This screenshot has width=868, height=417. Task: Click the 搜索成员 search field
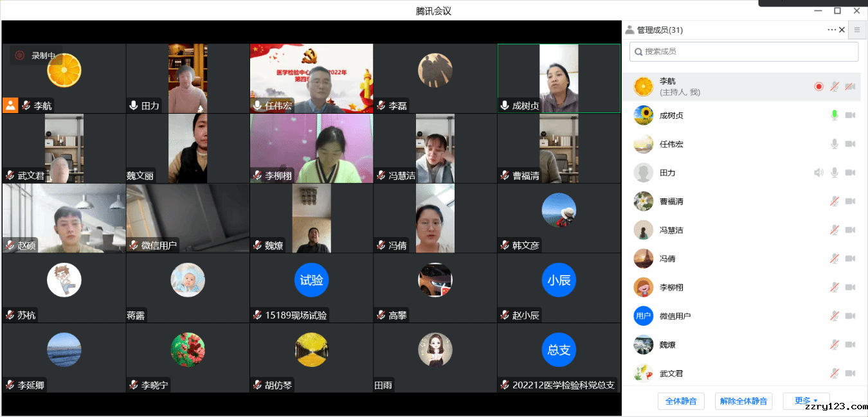(743, 51)
